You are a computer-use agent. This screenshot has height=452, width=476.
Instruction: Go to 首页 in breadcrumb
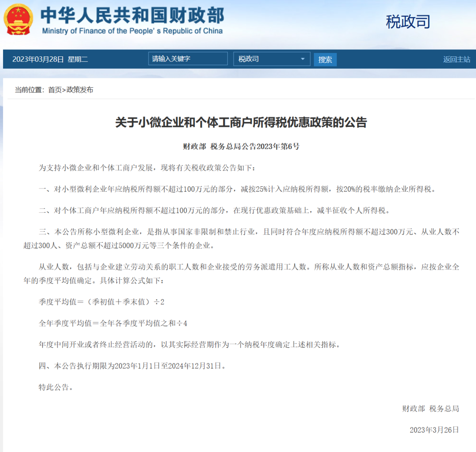click(x=55, y=90)
